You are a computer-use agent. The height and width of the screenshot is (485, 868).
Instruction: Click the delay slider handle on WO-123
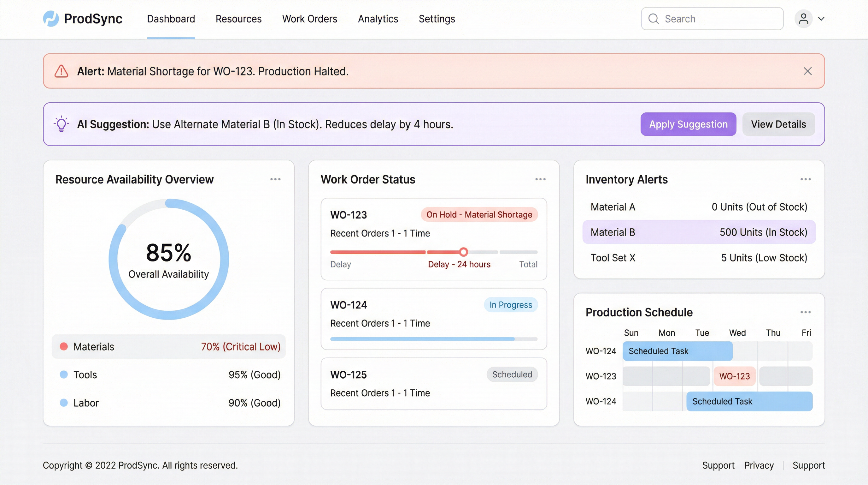point(463,252)
